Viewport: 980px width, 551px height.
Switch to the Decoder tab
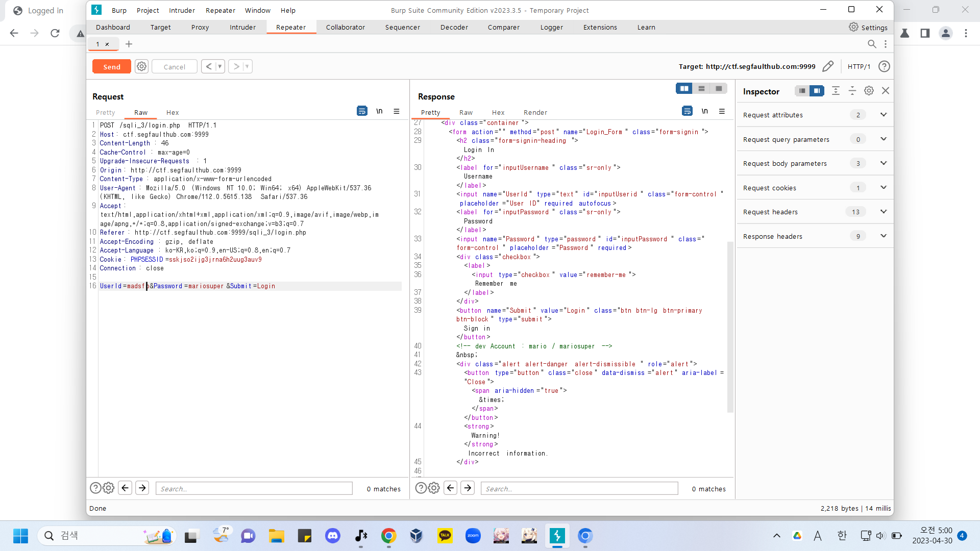(x=454, y=28)
